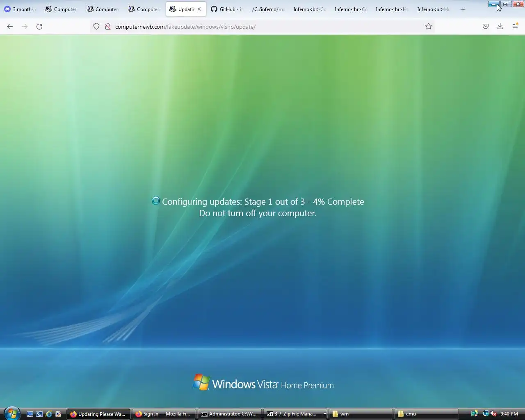The image size is (525, 420).
Task: Click Show Desktop quick launch icon
Action: click(30, 414)
